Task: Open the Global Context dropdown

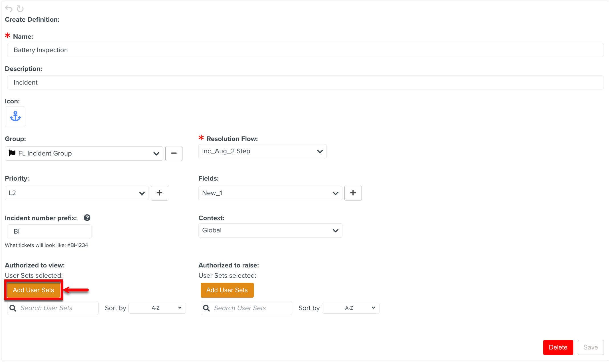Action: [x=335, y=230]
